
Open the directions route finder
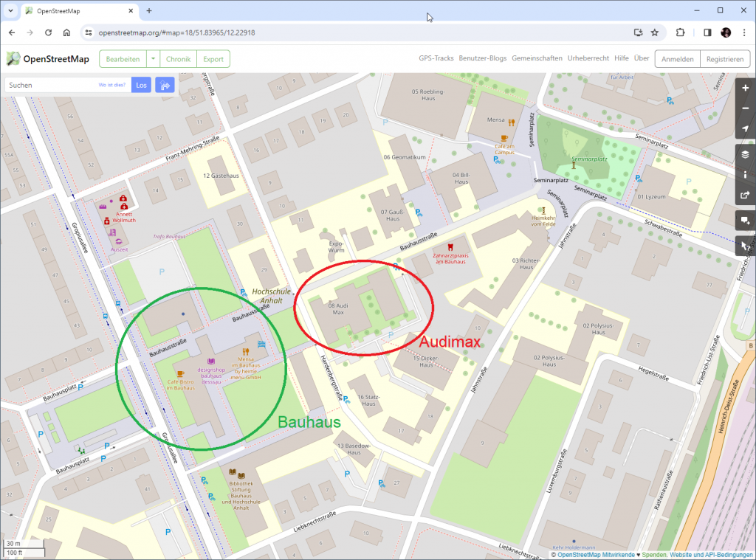(165, 86)
